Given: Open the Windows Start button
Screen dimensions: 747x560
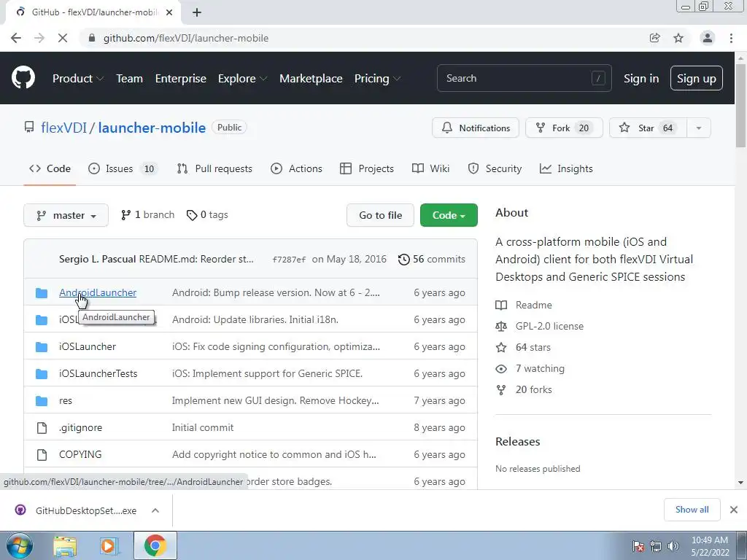Looking at the screenshot, I should coord(19,545).
